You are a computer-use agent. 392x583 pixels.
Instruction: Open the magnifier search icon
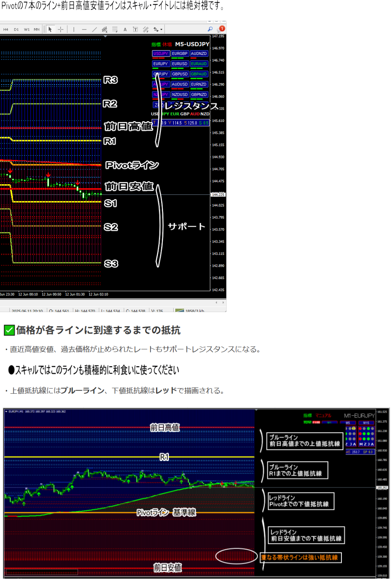tap(210, 29)
